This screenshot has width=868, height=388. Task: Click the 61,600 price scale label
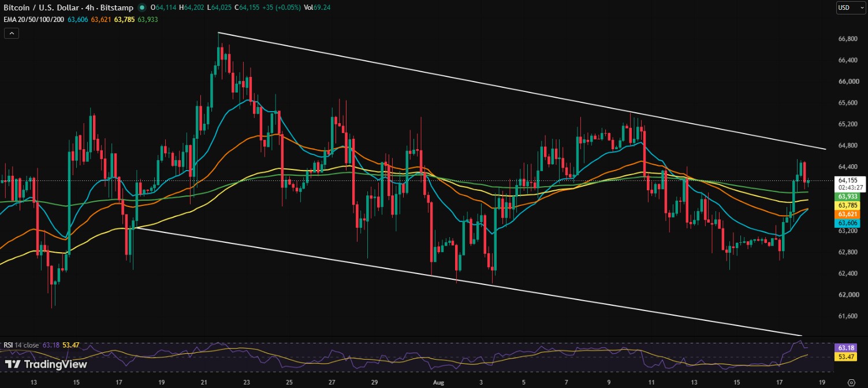point(847,316)
